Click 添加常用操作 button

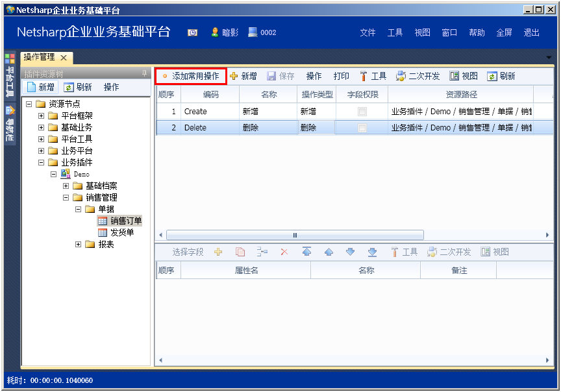[191, 76]
